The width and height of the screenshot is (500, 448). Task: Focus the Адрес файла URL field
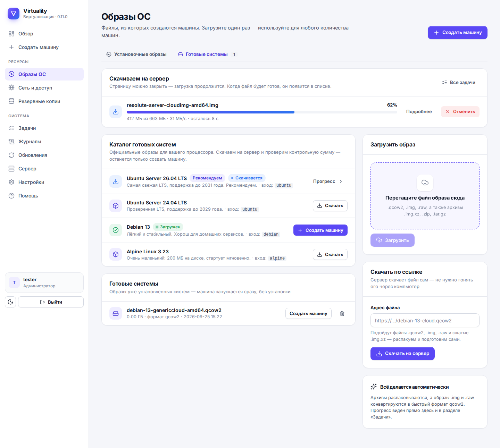tap(425, 320)
